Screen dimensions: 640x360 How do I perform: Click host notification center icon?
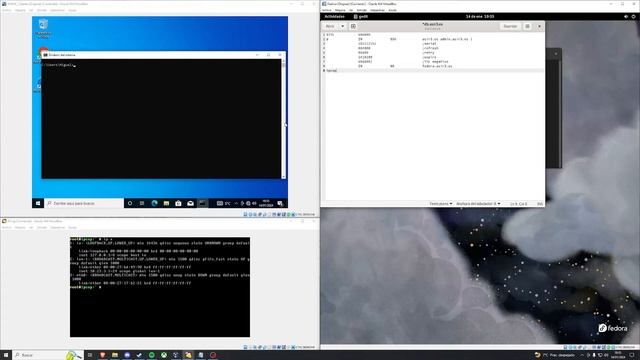coord(632,355)
